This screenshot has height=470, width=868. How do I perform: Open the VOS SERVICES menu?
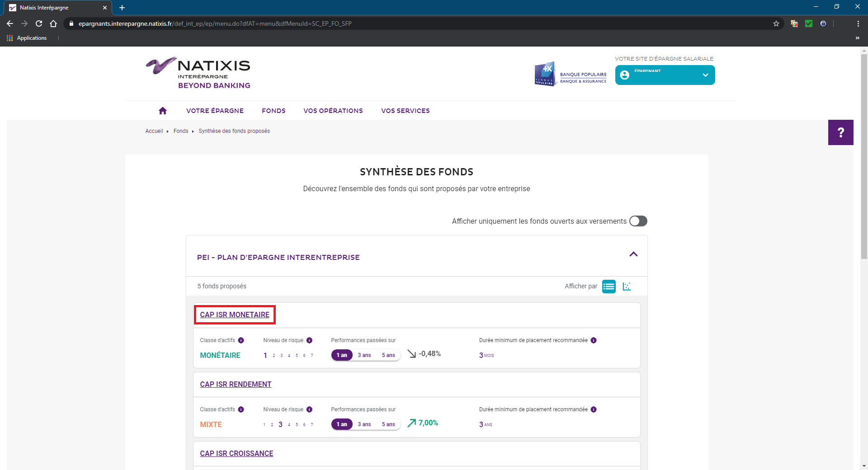[406, 111]
